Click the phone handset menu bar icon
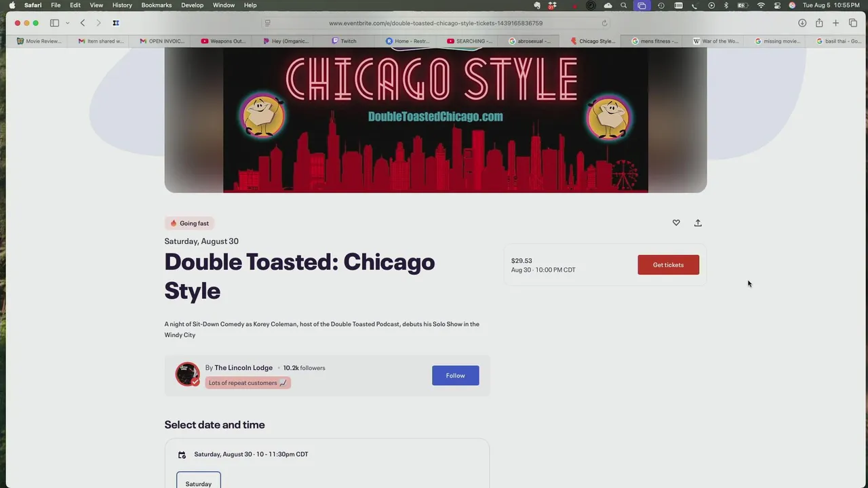Viewport: 868px width, 488px height. coord(694,5)
